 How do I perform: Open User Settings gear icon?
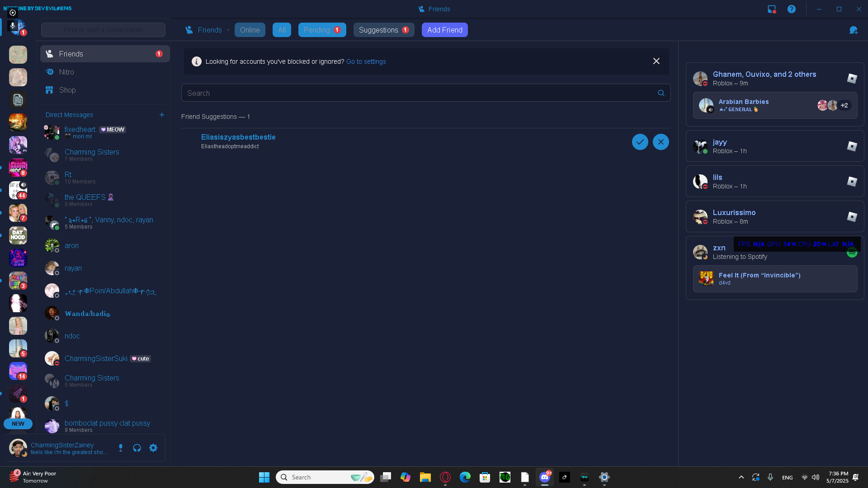point(153,448)
